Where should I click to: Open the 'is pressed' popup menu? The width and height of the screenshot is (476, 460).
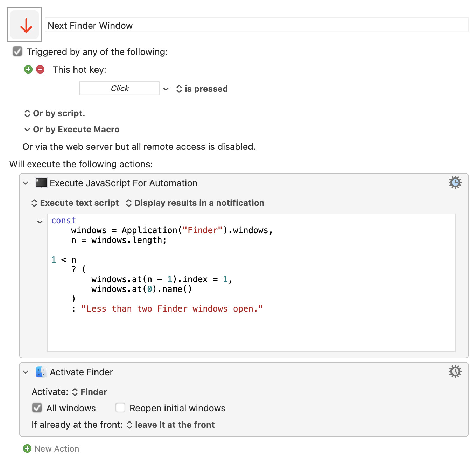202,89
